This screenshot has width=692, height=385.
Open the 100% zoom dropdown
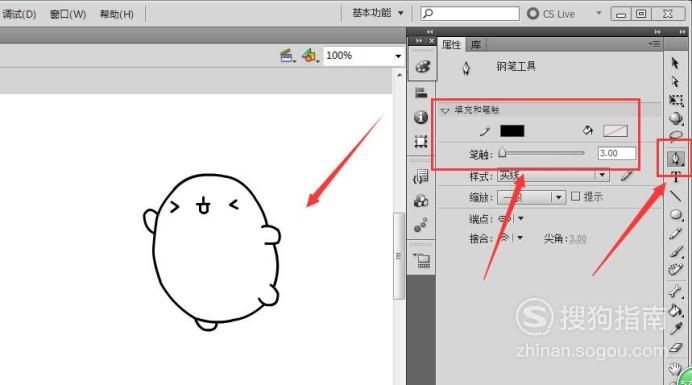pyautogui.click(x=398, y=56)
